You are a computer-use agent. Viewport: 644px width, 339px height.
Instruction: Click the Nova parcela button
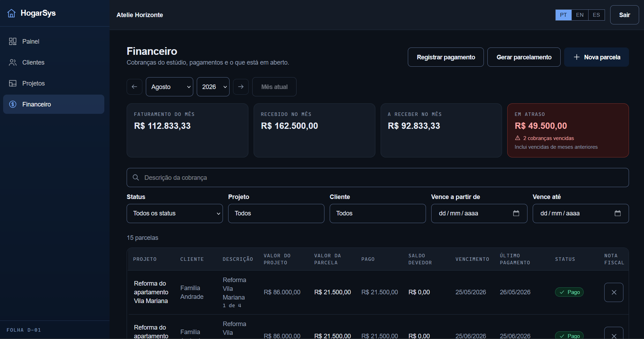[597, 57]
